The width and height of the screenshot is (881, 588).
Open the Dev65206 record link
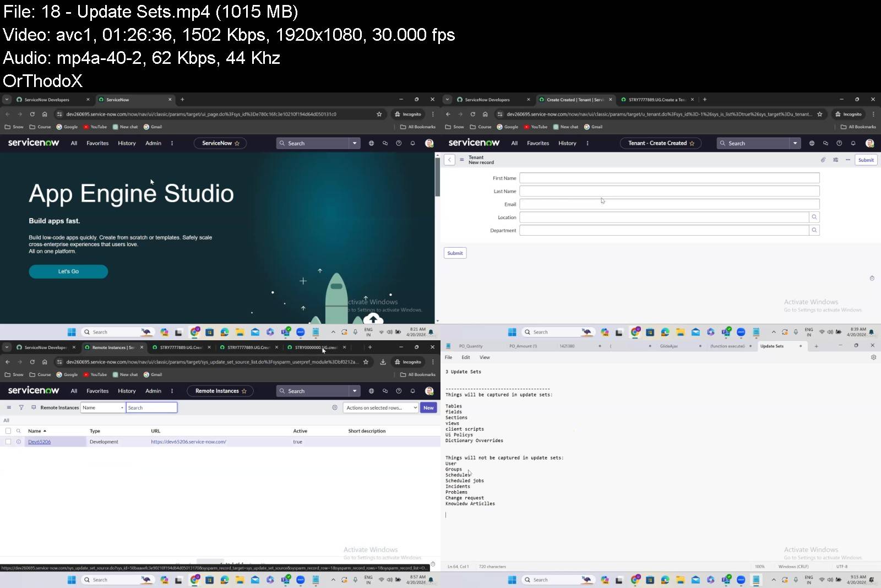coord(39,442)
